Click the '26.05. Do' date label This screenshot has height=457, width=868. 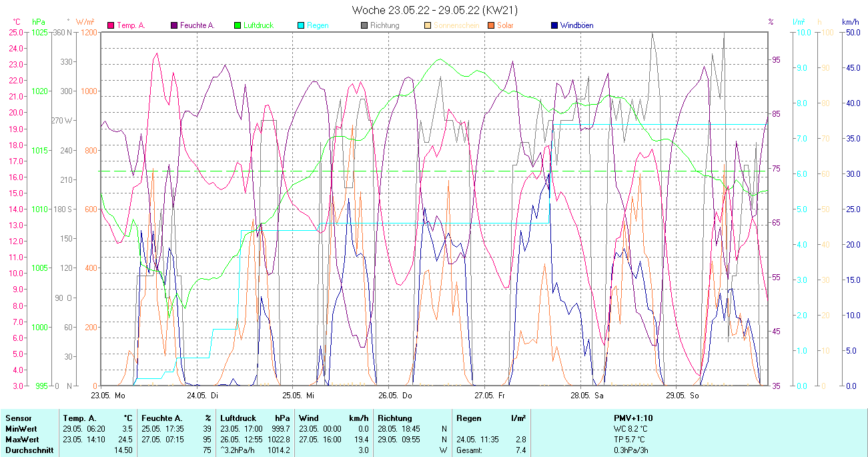[394, 395]
